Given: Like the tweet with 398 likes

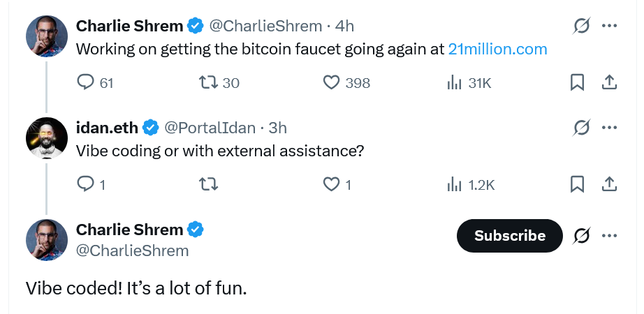Looking at the screenshot, I should 331,82.
